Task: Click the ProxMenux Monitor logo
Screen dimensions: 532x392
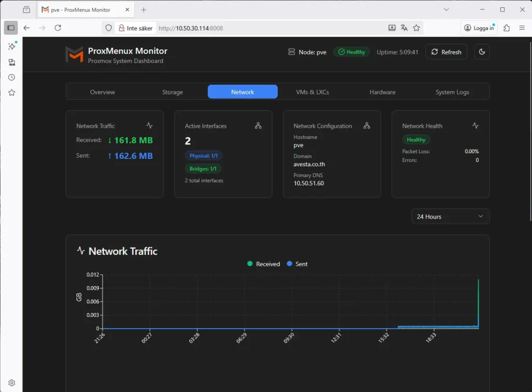Action: pyautogui.click(x=74, y=55)
